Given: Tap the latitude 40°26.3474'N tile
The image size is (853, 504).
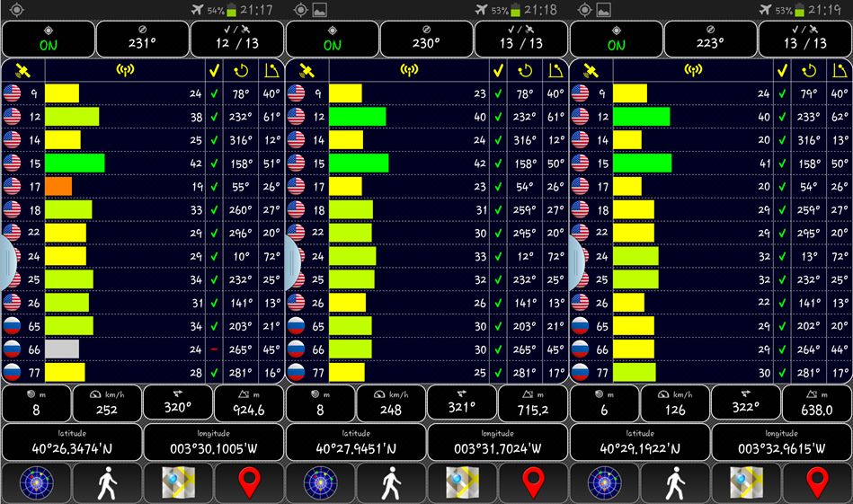Looking at the screenshot, I should [72, 442].
